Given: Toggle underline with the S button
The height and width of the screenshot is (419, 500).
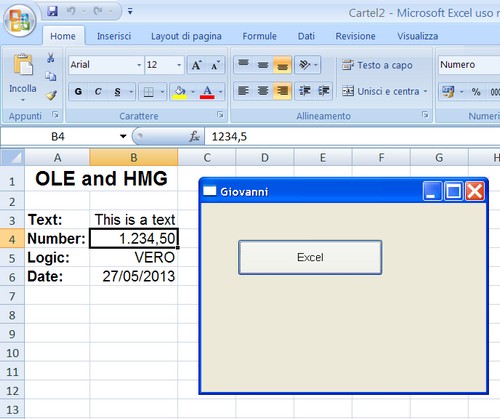Looking at the screenshot, I should pyautogui.click(x=117, y=91).
